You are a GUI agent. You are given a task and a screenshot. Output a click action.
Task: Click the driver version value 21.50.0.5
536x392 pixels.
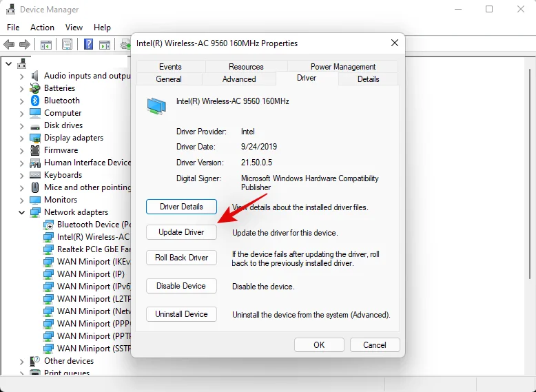coord(256,163)
